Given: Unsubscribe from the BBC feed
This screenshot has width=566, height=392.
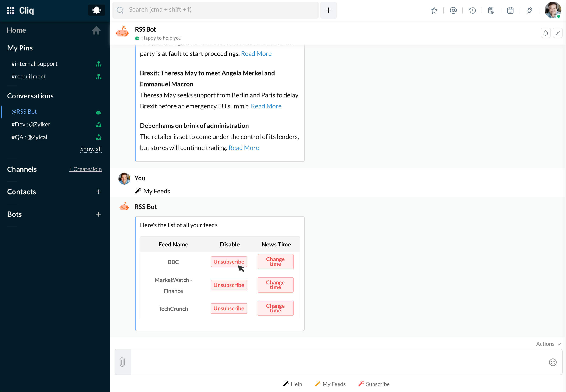Looking at the screenshot, I should click(229, 262).
